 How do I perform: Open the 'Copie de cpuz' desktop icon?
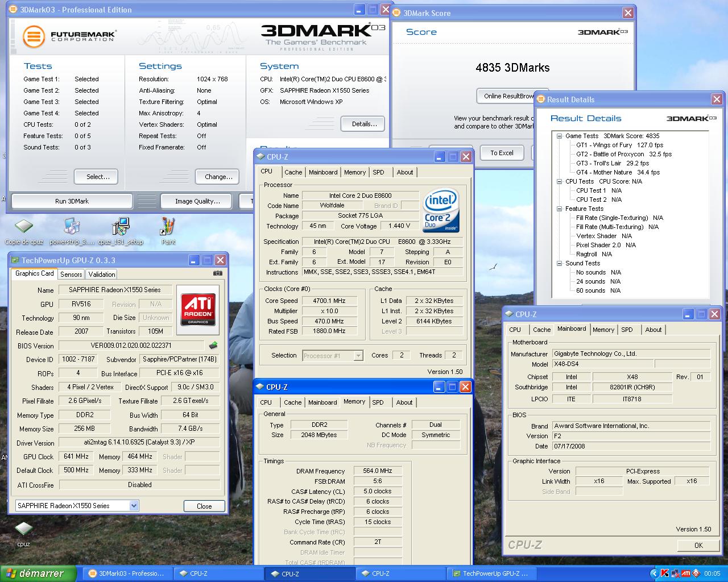click(x=23, y=231)
